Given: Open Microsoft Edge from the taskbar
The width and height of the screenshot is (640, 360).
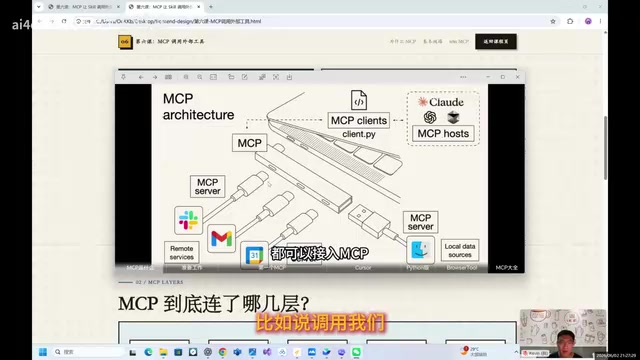Looking at the screenshot, I should coord(148,352).
